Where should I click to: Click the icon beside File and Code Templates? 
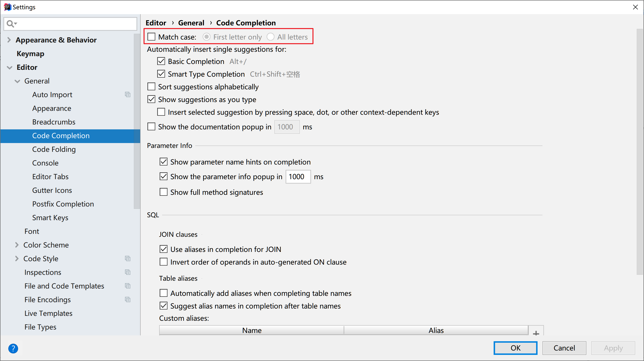point(127,286)
